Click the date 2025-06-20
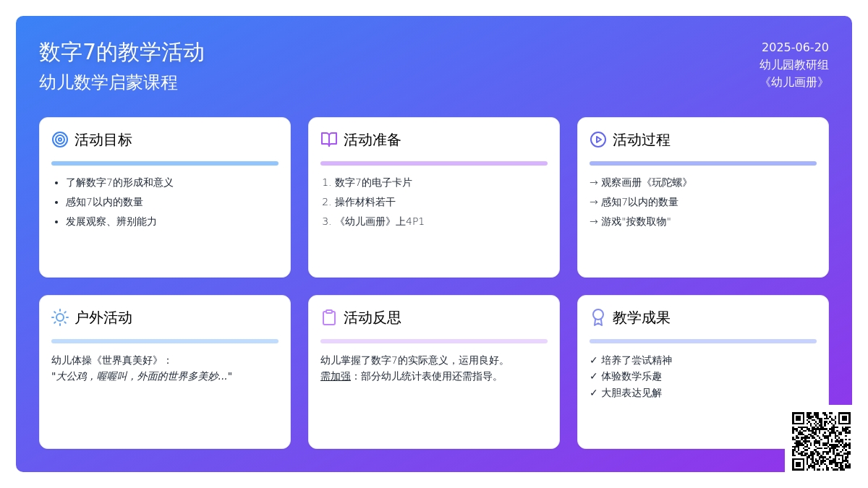 pos(795,48)
